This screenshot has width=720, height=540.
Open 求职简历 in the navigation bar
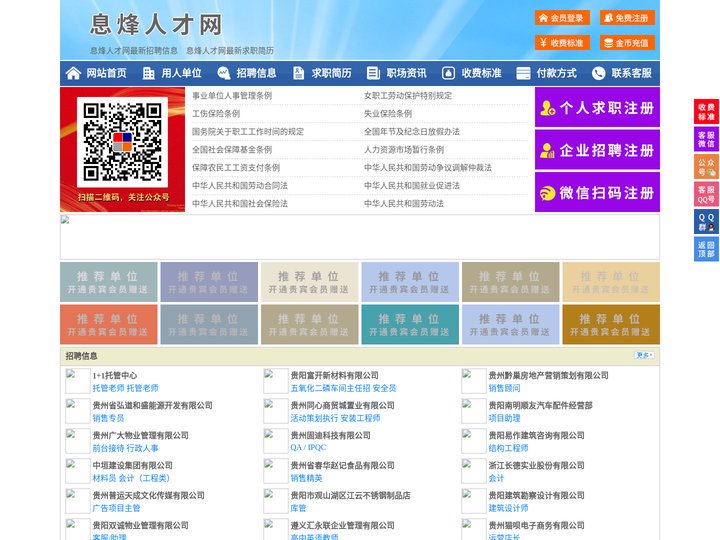pos(332,73)
